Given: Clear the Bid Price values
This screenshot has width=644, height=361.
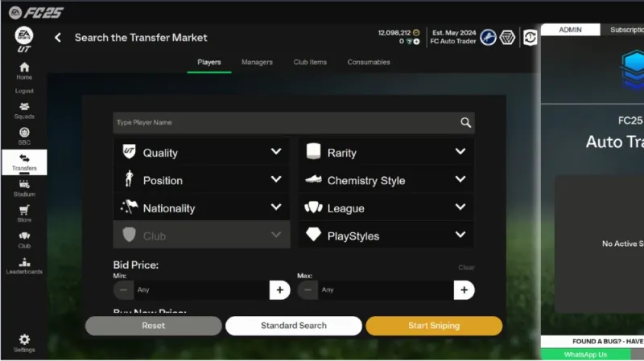Looking at the screenshot, I should pyautogui.click(x=466, y=268).
